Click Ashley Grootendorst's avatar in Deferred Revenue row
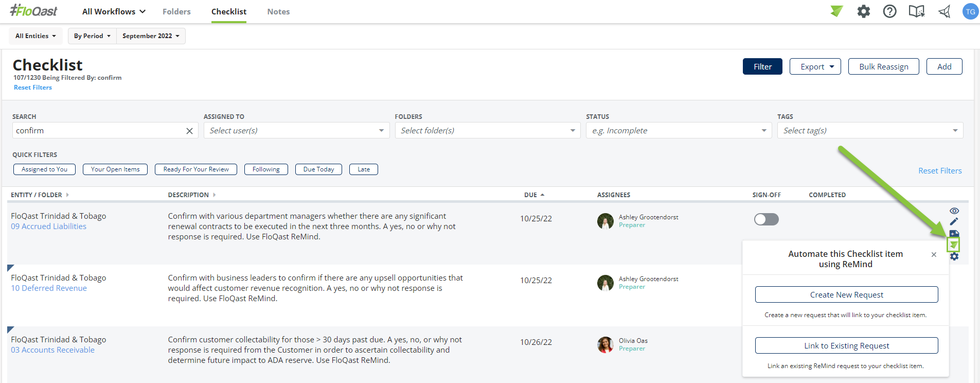The height and width of the screenshot is (383, 980). (605, 283)
